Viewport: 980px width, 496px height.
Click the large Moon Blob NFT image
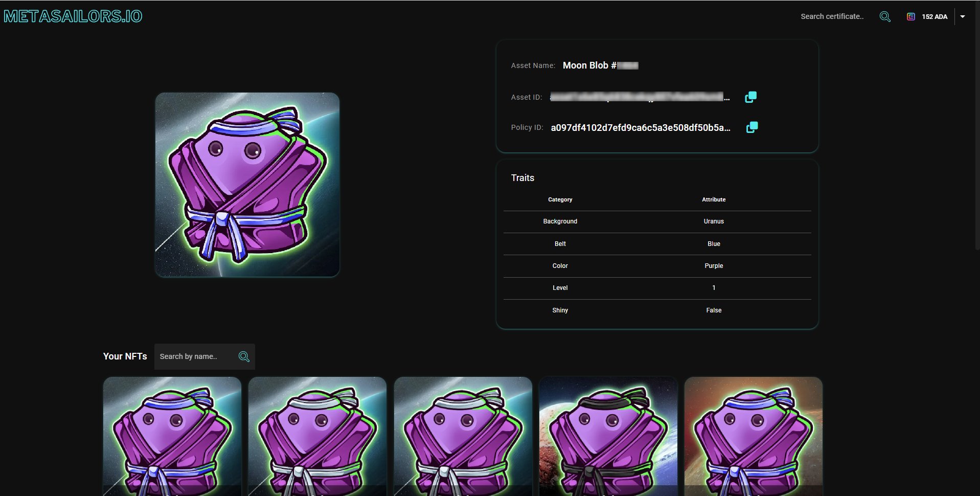pos(247,185)
